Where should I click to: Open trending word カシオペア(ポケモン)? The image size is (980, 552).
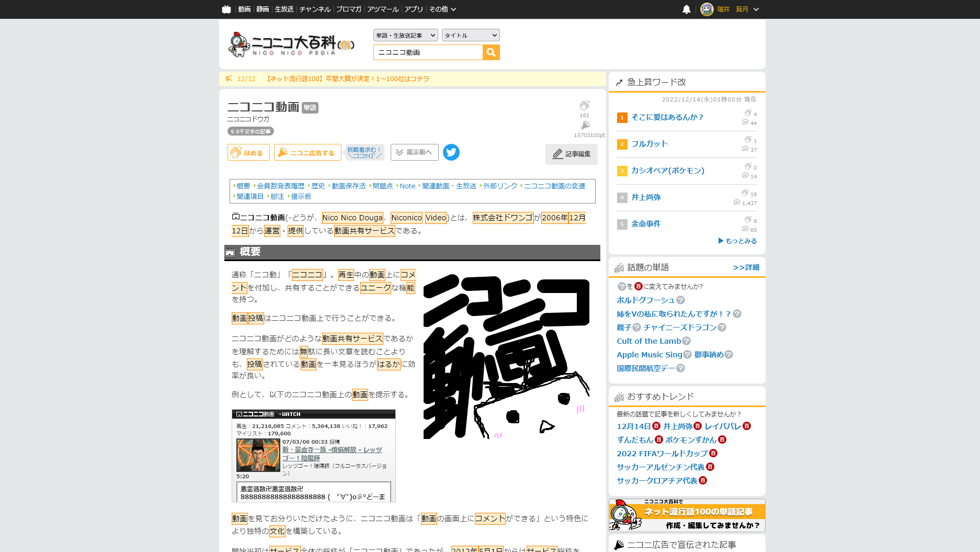(668, 171)
